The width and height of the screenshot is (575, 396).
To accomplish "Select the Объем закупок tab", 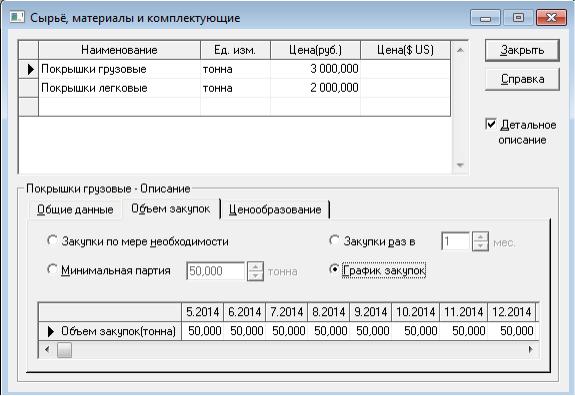I will [171, 209].
